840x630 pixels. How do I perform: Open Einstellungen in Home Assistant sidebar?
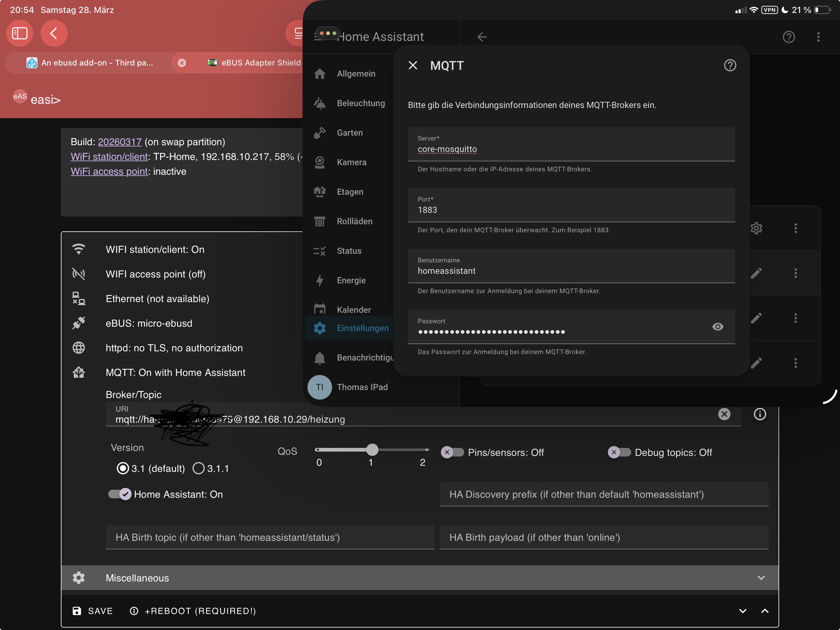(x=349, y=328)
